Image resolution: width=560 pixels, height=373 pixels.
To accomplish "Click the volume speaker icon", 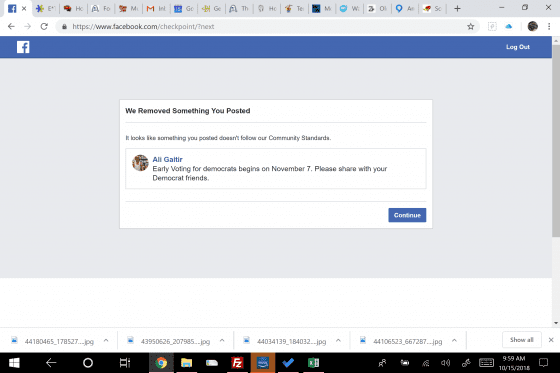I will 445,363.
